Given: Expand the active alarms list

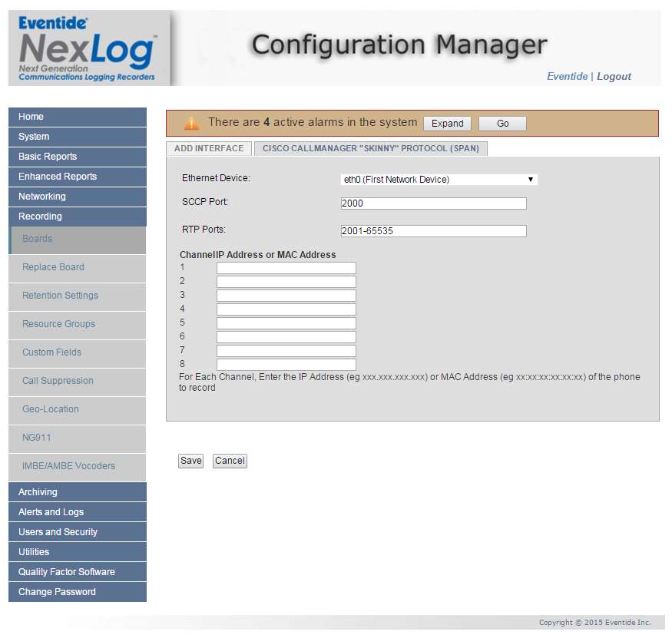Looking at the screenshot, I should pyautogui.click(x=447, y=124).
